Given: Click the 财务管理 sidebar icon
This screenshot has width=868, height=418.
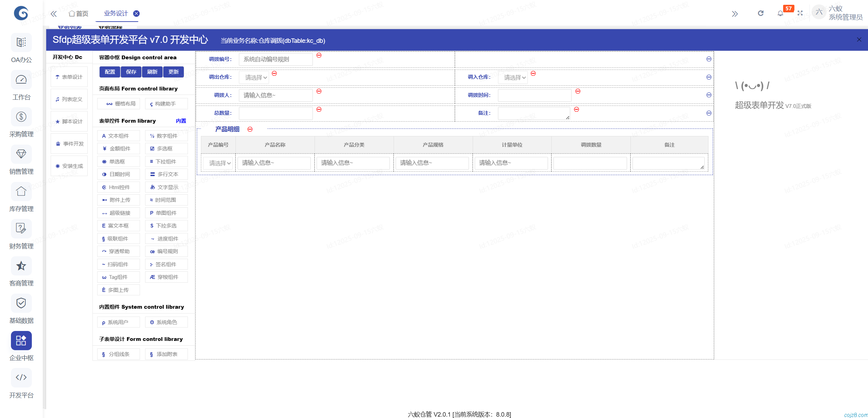Looking at the screenshot, I should [x=21, y=229].
